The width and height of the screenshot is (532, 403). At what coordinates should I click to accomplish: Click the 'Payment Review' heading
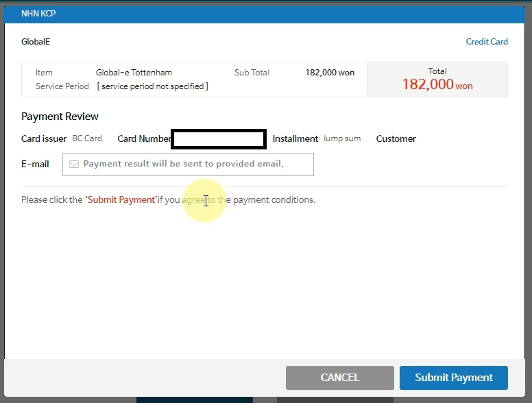click(60, 117)
